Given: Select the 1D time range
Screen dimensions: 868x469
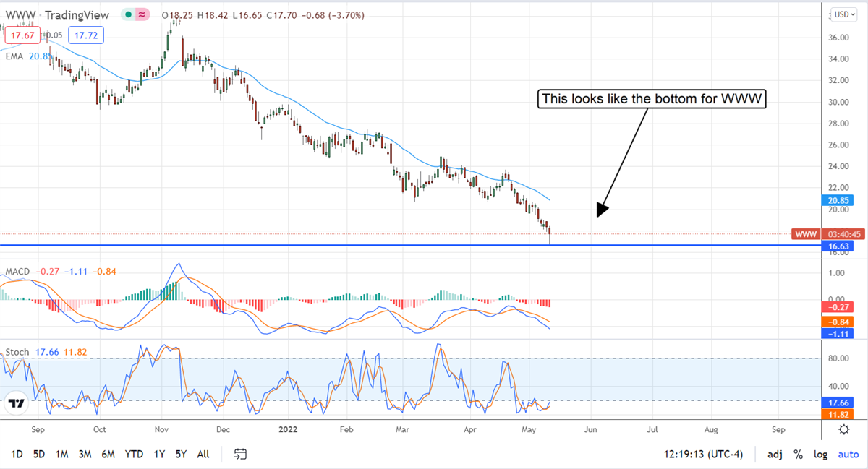Looking at the screenshot, I should point(16,455).
